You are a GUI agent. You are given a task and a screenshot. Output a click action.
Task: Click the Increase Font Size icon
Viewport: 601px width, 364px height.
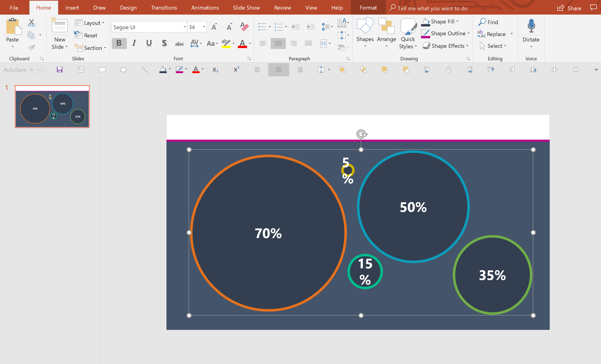click(x=214, y=27)
